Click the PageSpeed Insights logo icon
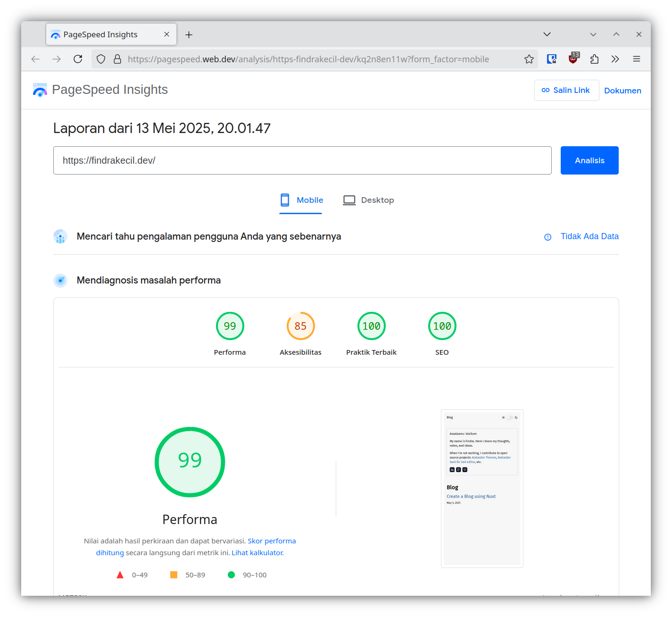Screen dimensions: 672x617 40,90
